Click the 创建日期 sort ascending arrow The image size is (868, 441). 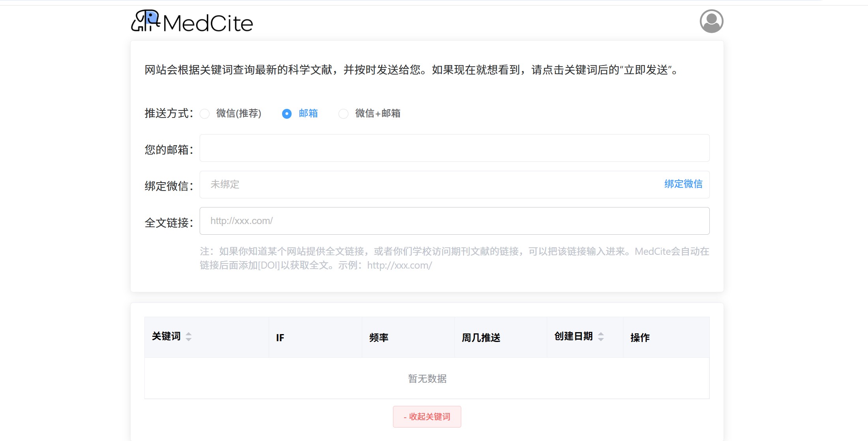(600, 334)
